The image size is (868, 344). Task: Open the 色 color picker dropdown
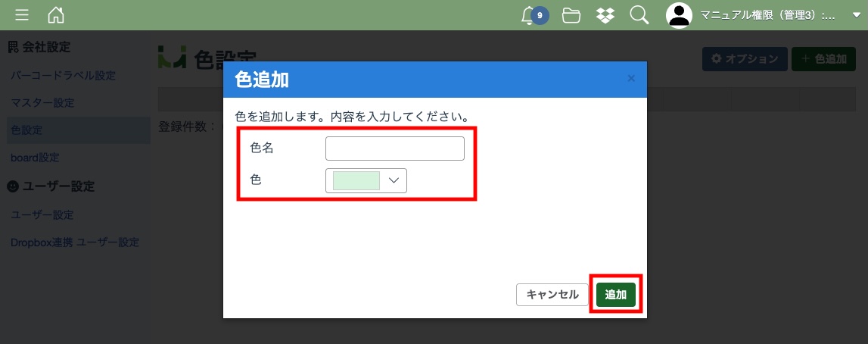(x=393, y=180)
